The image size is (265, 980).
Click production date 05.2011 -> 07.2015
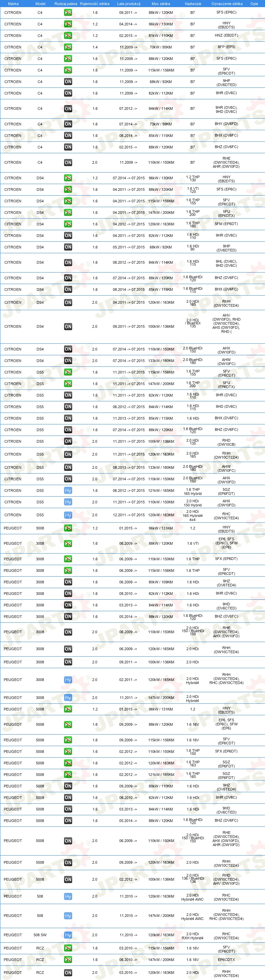click(x=128, y=247)
